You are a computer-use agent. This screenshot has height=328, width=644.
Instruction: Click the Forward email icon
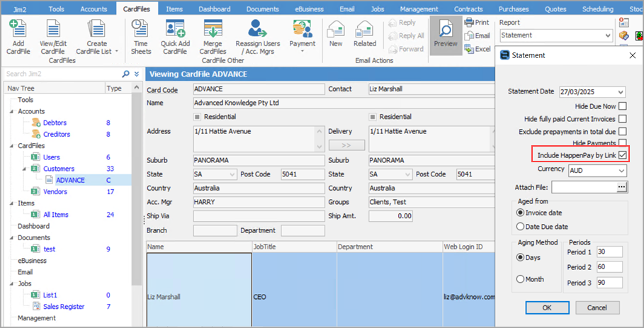tap(393, 49)
